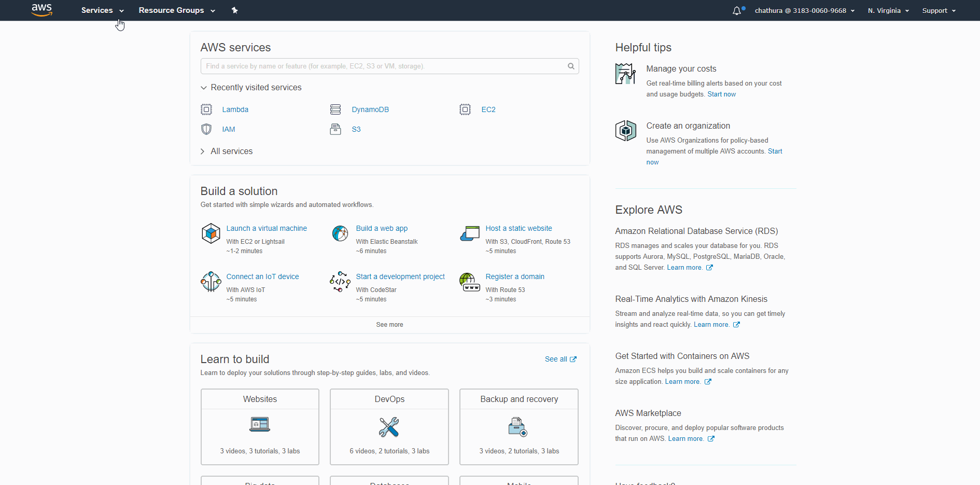980x485 pixels.
Task: Click the Launch a virtual machine cube icon
Action: click(211, 233)
